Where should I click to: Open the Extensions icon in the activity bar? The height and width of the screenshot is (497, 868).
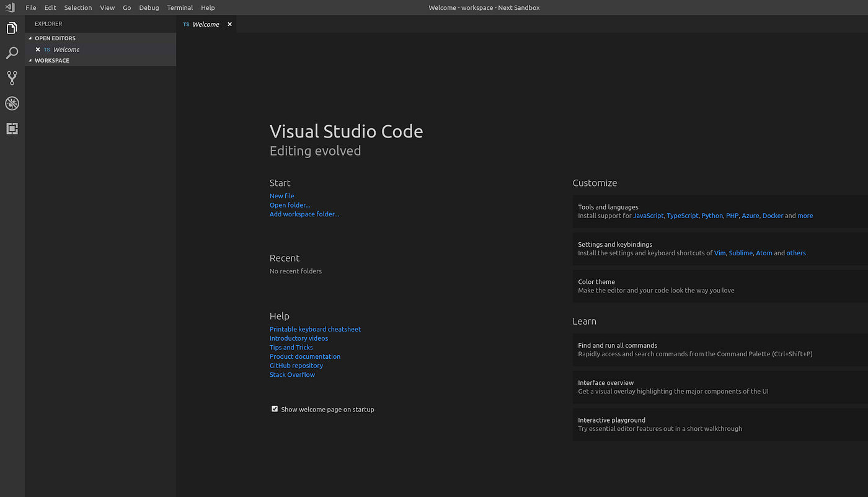coord(12,128)
